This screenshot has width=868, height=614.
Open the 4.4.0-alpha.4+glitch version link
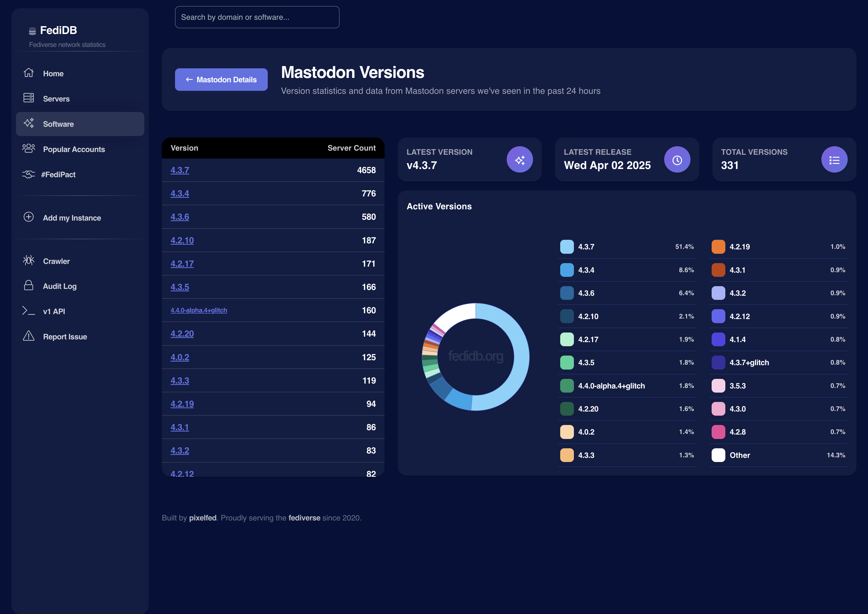[199, 310]
